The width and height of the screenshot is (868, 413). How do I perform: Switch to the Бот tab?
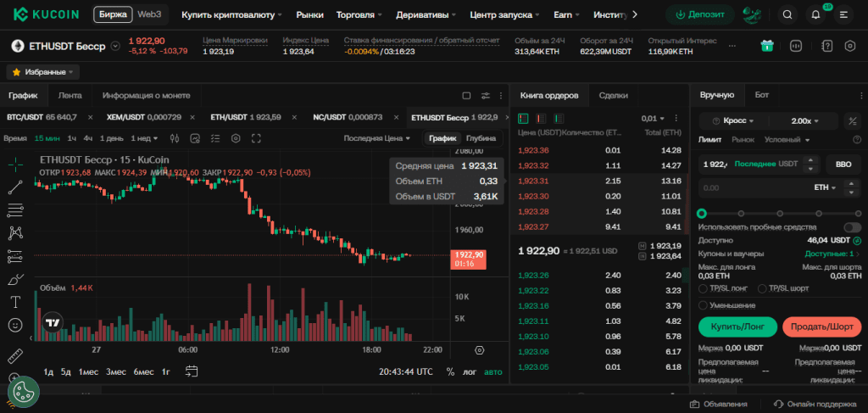(x=762, y=95)
